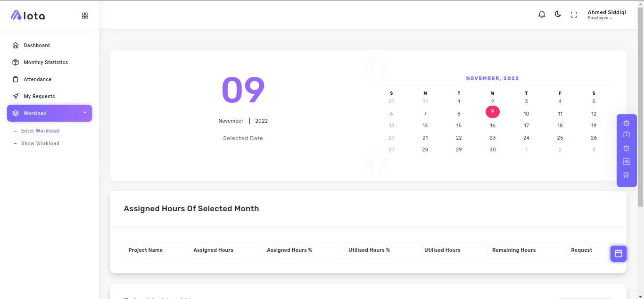Click the Iota logo

28,16
